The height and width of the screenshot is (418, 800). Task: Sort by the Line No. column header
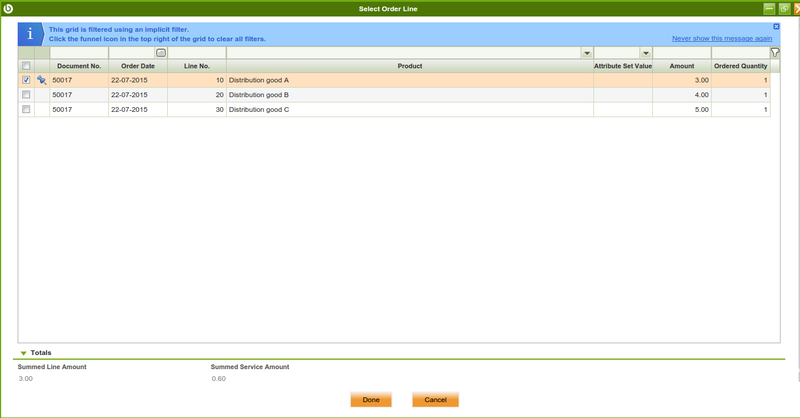(x=197, y=66)
